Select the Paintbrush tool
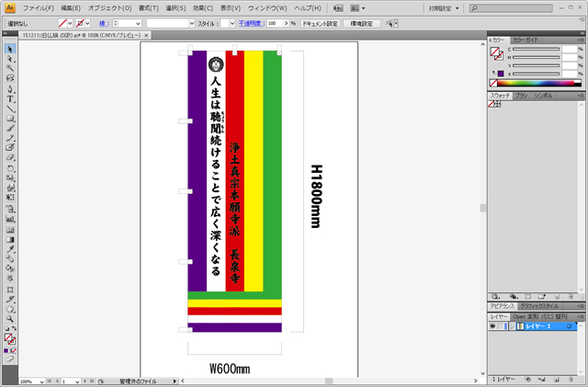Viewport: 588px width, 387px height. (x=10, y=129)
